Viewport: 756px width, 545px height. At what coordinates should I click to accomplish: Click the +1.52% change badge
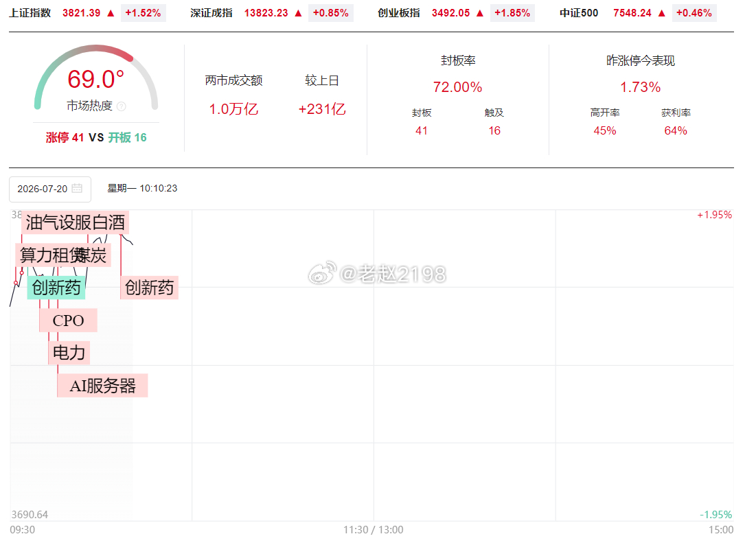point(144,13)
